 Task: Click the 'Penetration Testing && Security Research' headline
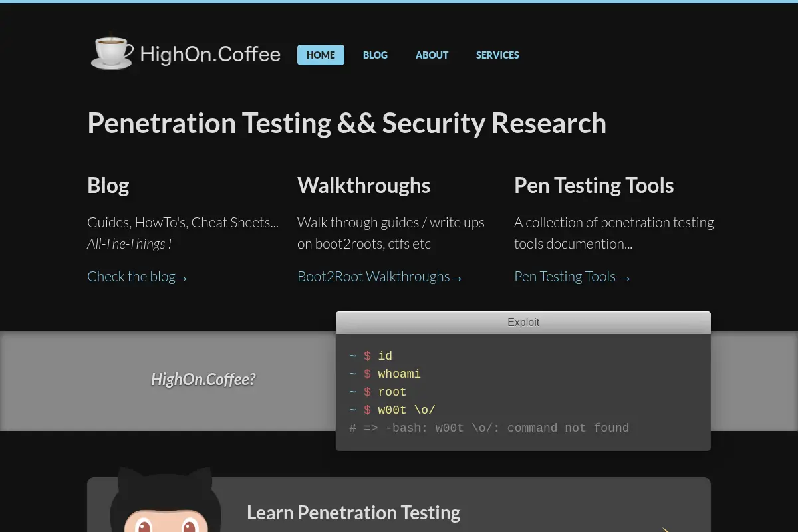[x=346, y=123]
